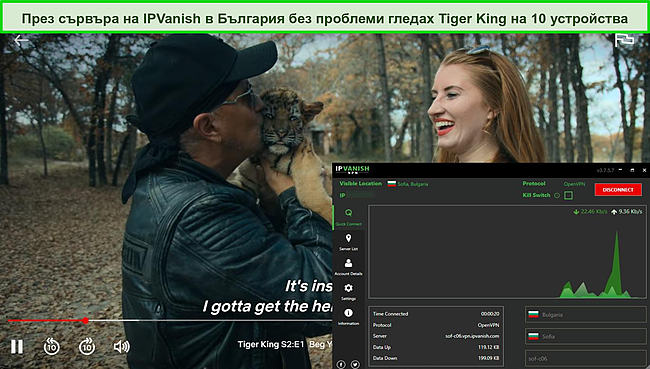Click the white upload speed arrow icon
The height and width of the screenshot is (369, 650).
point(614,212)
